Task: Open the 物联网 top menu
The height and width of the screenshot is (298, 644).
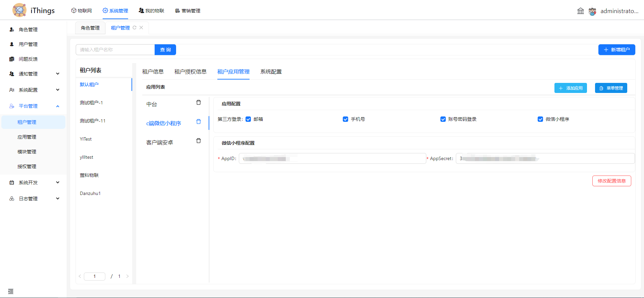Action: (x=82, y=11)
